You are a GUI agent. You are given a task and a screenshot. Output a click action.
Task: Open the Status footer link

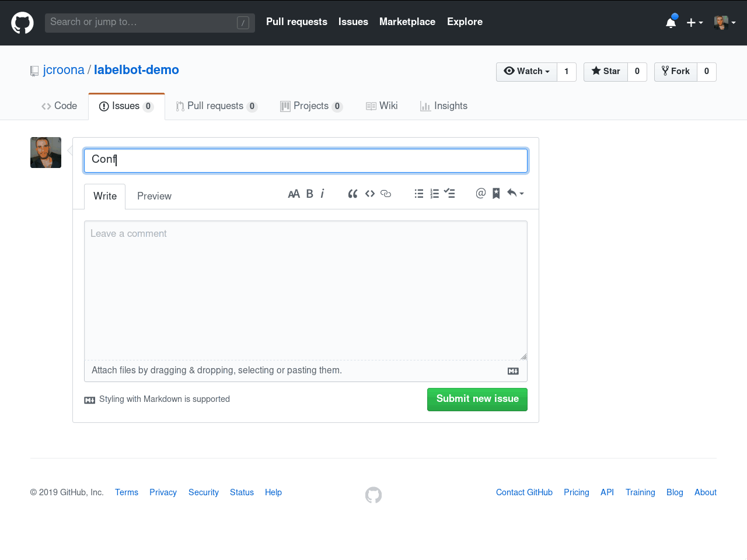(x=242, y=493)
